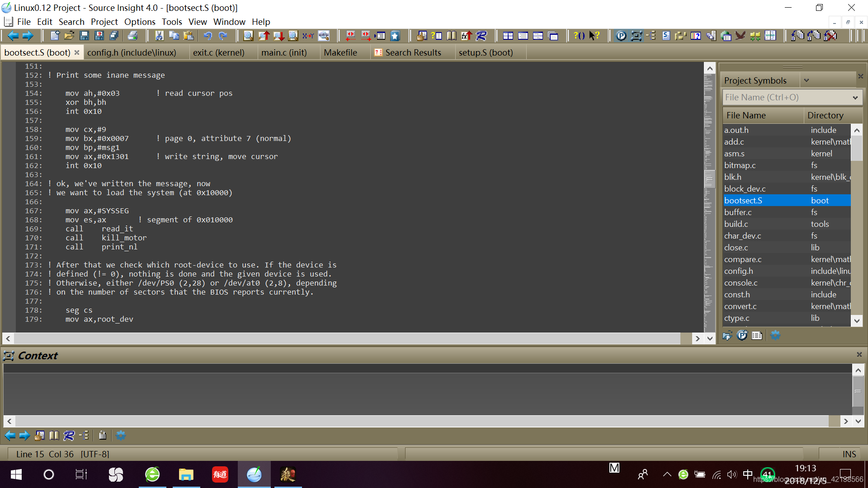The image size is (868, 488).
Task: Click the save file icon in toolbar
Action: pyautogui.click(x=84, y=38)
